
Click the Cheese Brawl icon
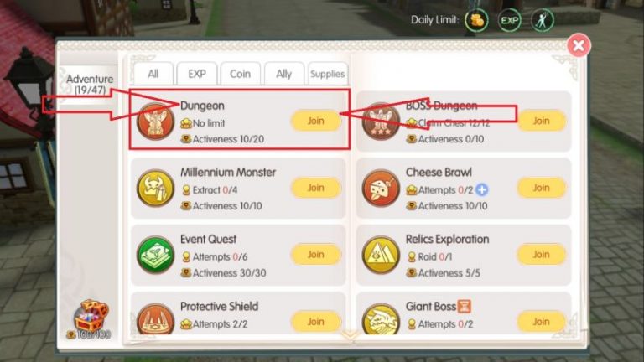(382, 188)
